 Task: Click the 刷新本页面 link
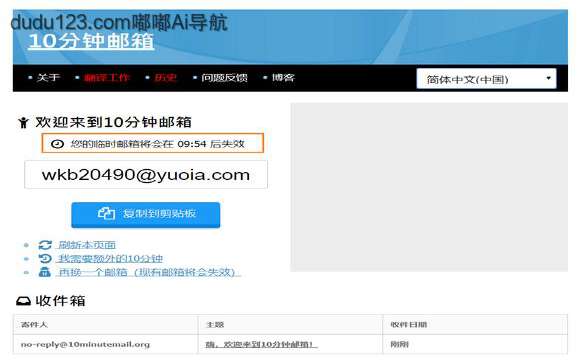(87, 245)
